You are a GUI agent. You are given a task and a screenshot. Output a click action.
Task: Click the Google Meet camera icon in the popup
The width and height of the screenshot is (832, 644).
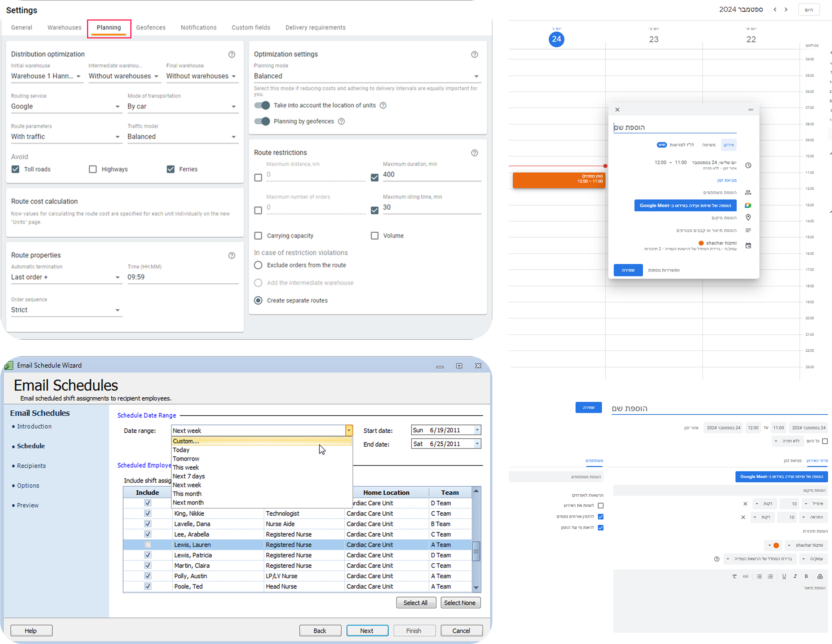coord(748,206)
